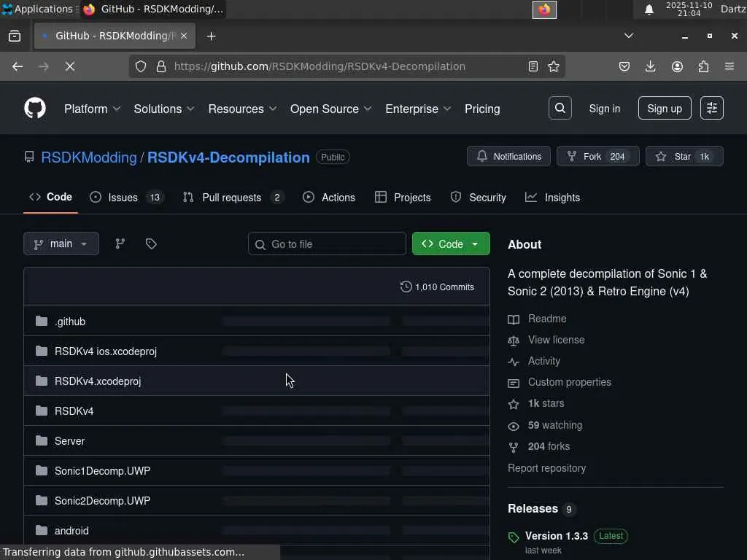Switch to the Issues tab
The width and height of the screenshot is (747, 560).
(127, 197)
